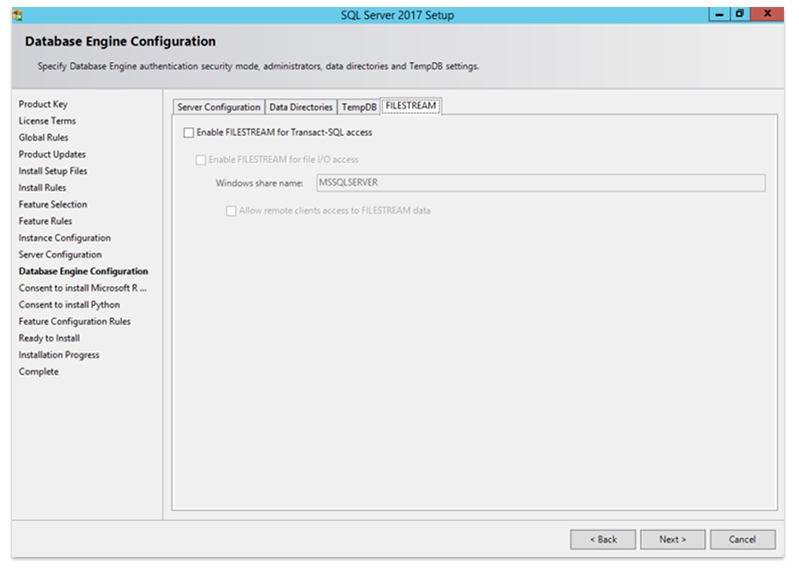Select License Terms step
Viewport: 799px width, 569px height.
click(47, 121)
